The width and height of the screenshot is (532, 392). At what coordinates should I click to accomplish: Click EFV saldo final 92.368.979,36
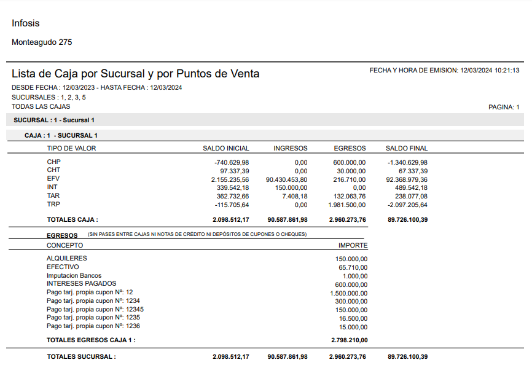pos(407,179)
